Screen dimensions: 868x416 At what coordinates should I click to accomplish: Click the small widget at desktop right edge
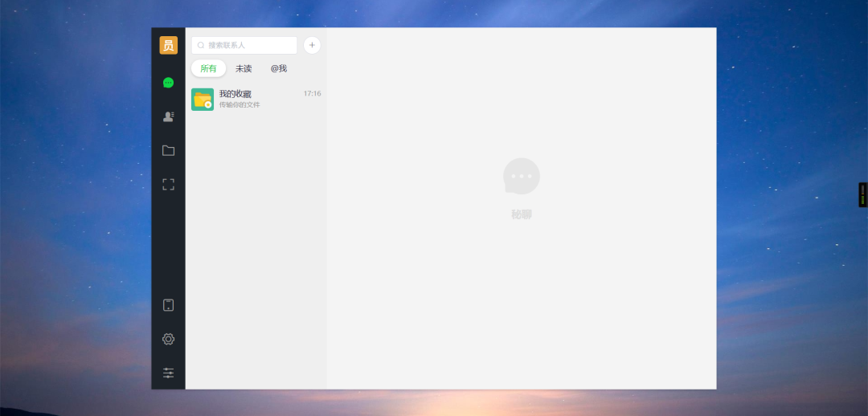(x=863, y=194)
